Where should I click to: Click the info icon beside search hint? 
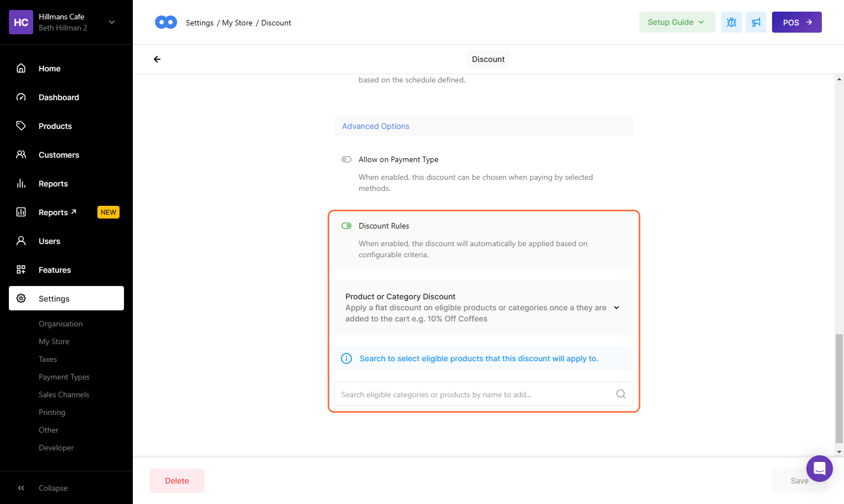tap(346, 358)
